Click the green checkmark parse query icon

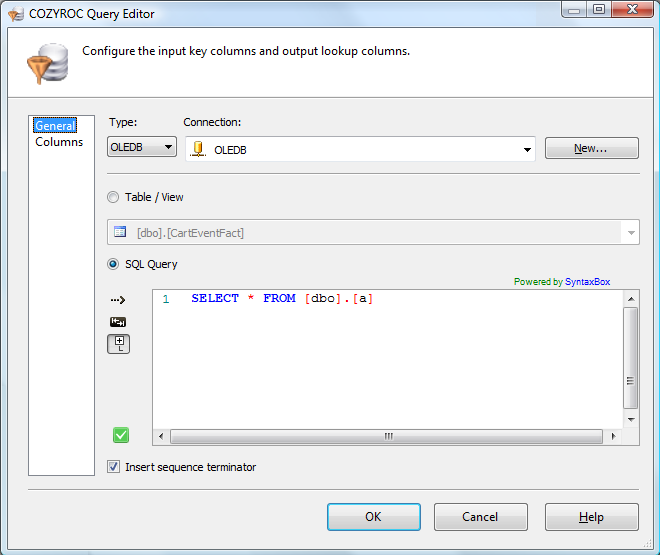(121, 435)
